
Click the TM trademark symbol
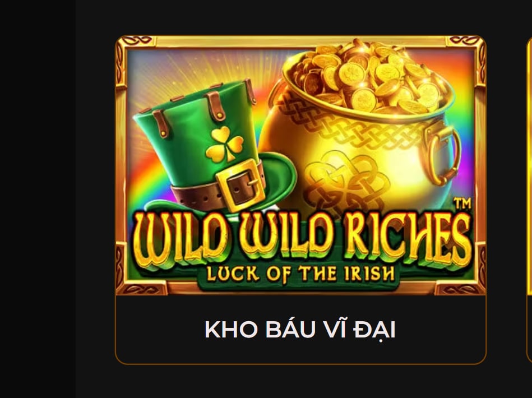coord(462,204)
